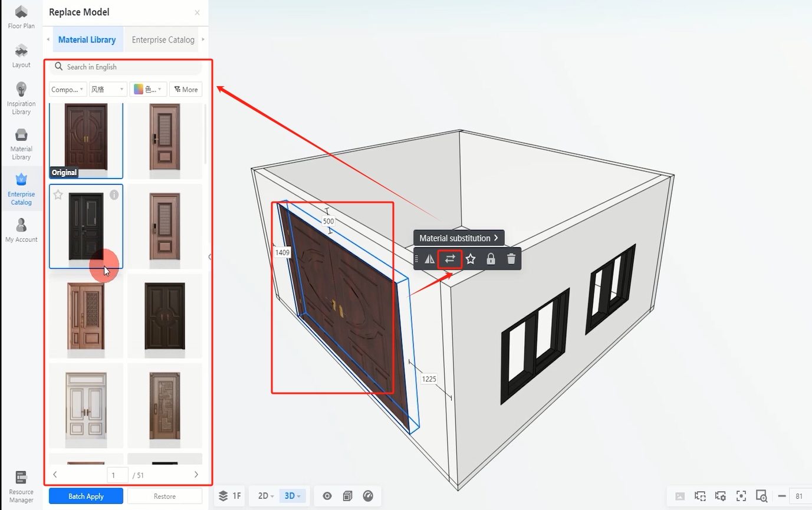Screen dimensions: 812x510
Task: Click the Restore button
Action: [x=165, y=496]
